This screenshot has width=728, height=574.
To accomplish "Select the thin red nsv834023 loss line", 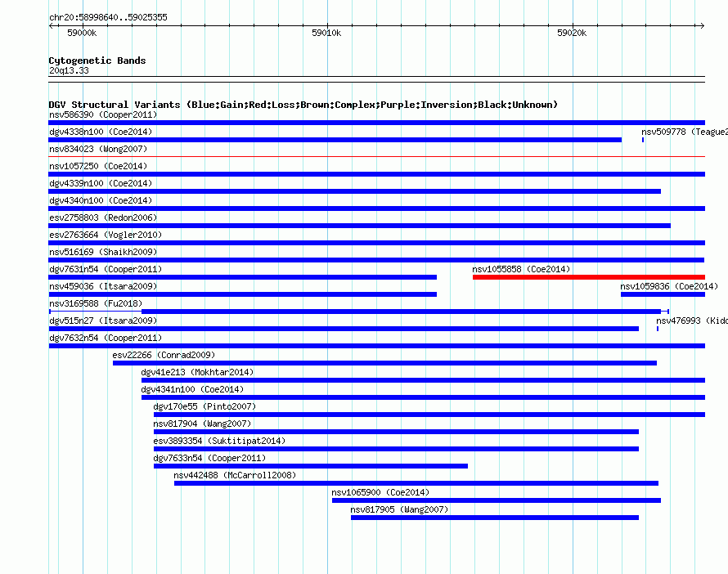I will 376,157.
